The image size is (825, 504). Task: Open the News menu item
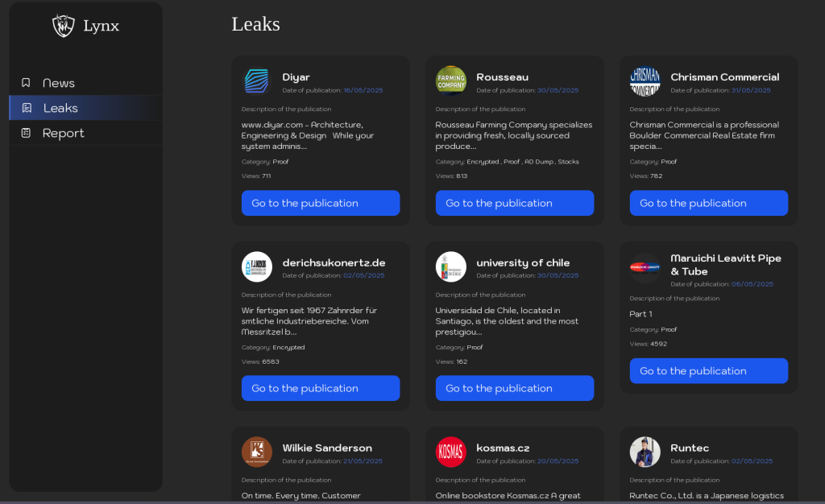(x=85, y=82)
